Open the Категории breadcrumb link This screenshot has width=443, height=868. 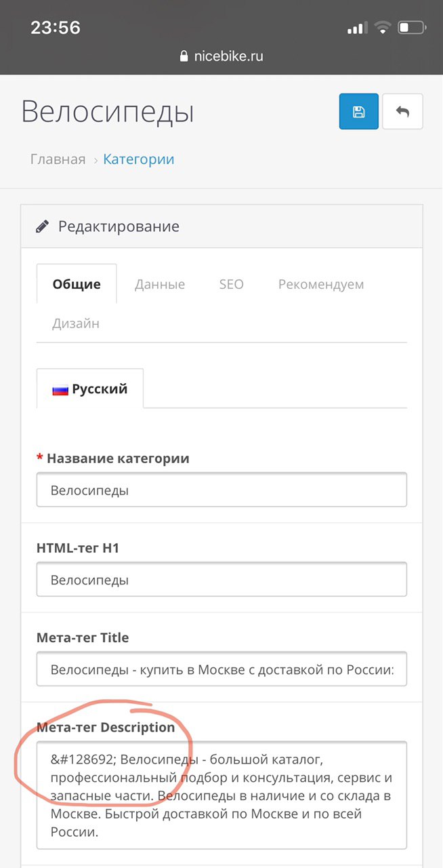click(139, 159)
